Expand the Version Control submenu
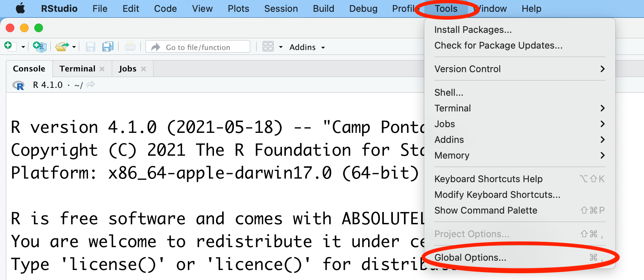The width and height of the screenshot is (644, 280). pos(519,69)
